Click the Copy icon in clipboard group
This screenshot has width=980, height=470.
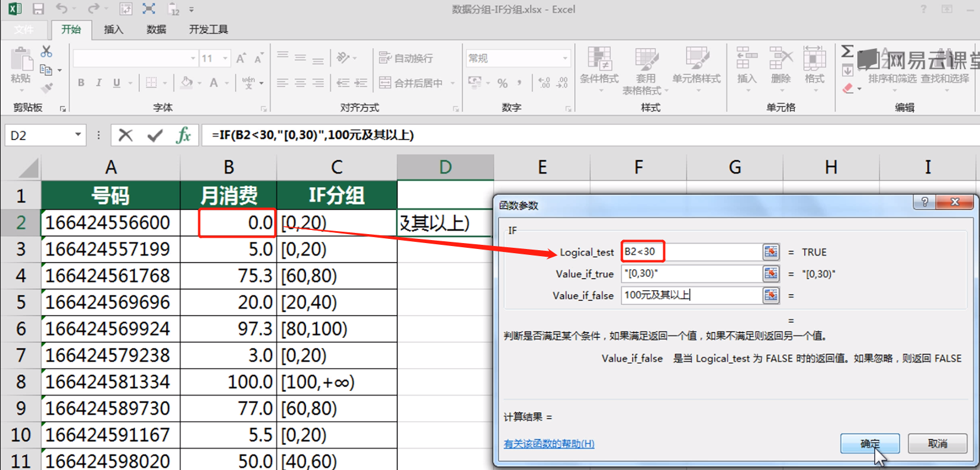[x=46, y=70]
